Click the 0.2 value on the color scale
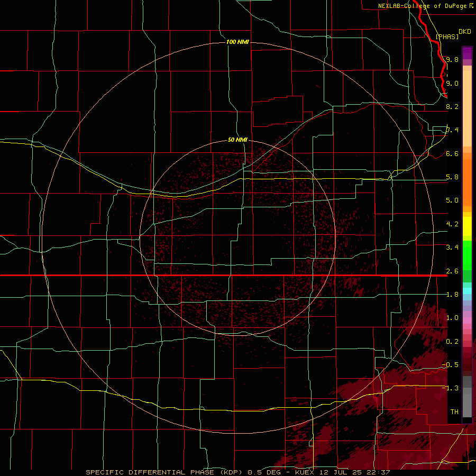 (x=452, y=342)
